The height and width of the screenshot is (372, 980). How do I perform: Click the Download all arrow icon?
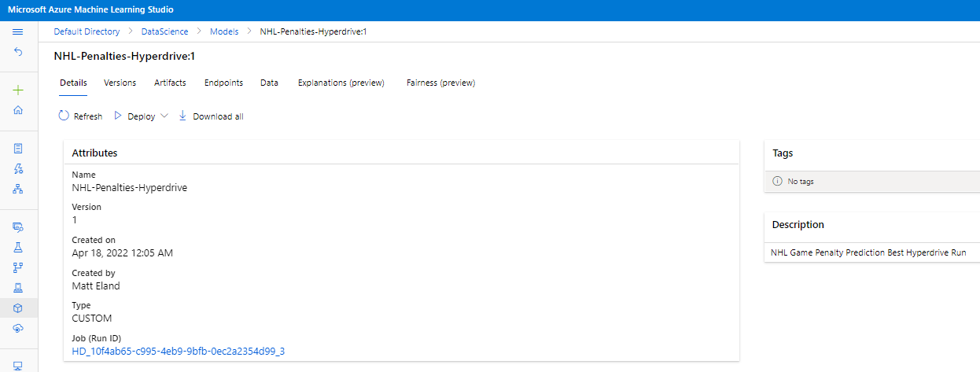[182, 116]
